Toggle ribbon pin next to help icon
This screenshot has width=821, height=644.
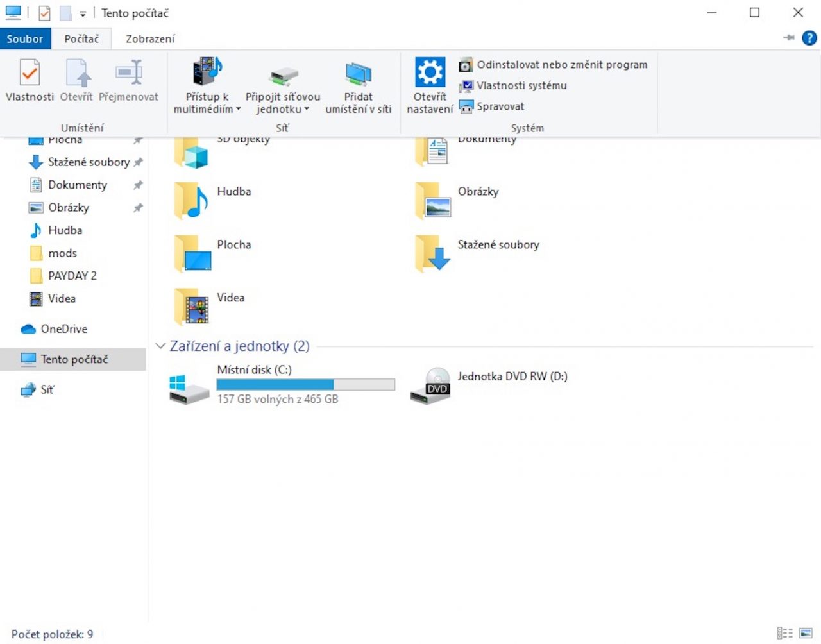point(788,38)
